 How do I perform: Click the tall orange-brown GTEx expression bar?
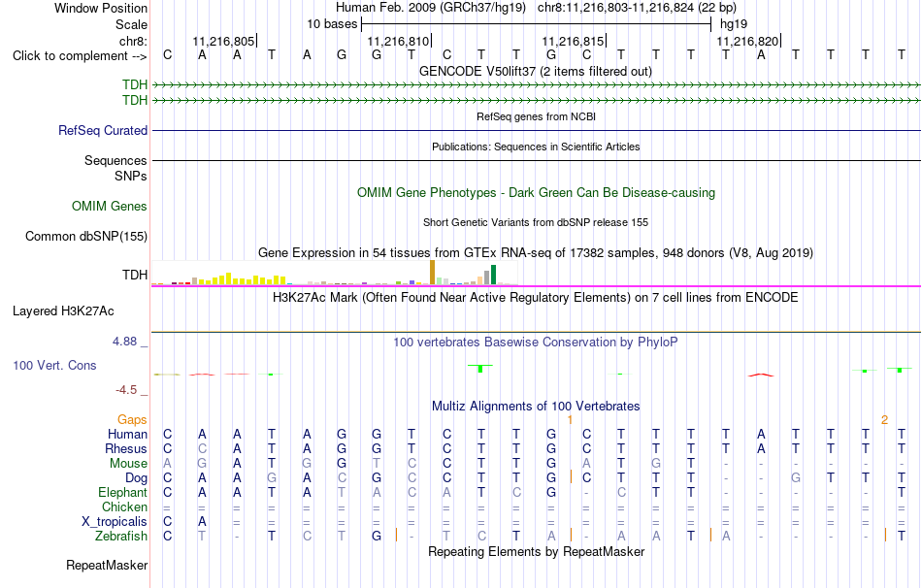[432, 273]
